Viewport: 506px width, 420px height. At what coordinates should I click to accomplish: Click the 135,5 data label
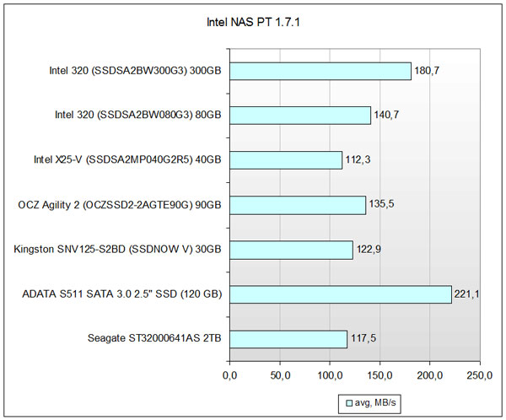[381, 204]
